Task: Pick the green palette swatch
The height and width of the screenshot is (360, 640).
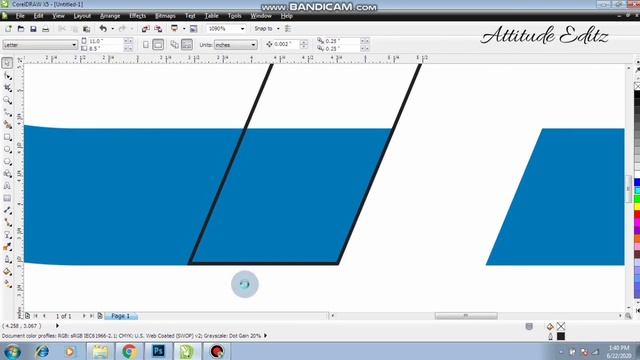Action: point(637,199)
